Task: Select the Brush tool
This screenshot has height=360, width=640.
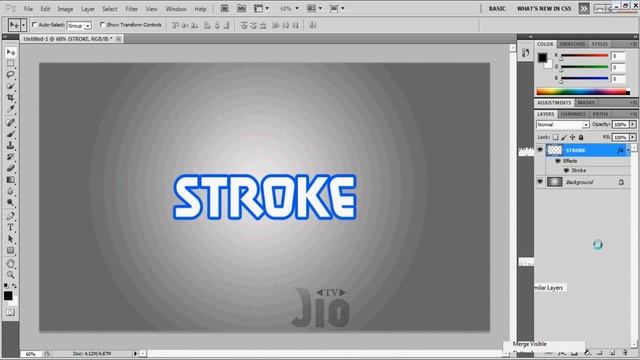Action: pyautogui.click(x=11, y=134)
